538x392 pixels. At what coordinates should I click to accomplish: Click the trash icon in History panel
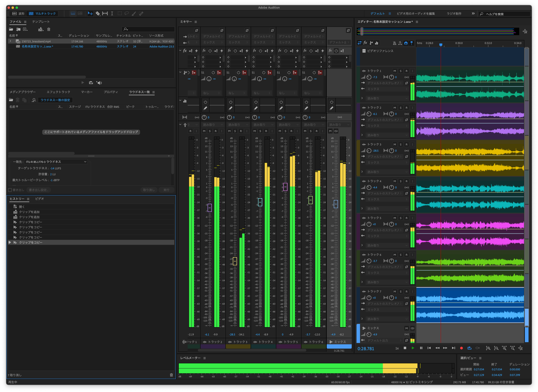tap(171, 375)
